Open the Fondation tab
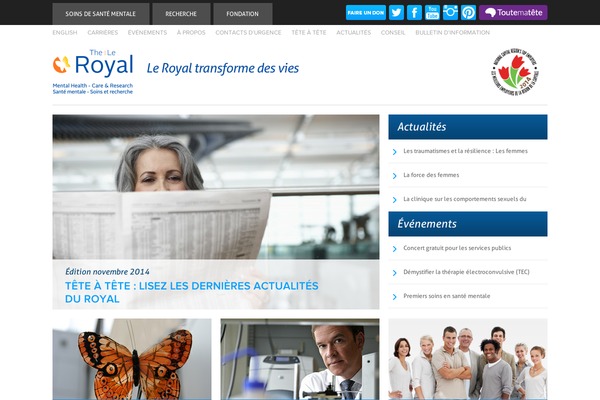The width and height of the screenshot is (600, 400). (243, 14)
